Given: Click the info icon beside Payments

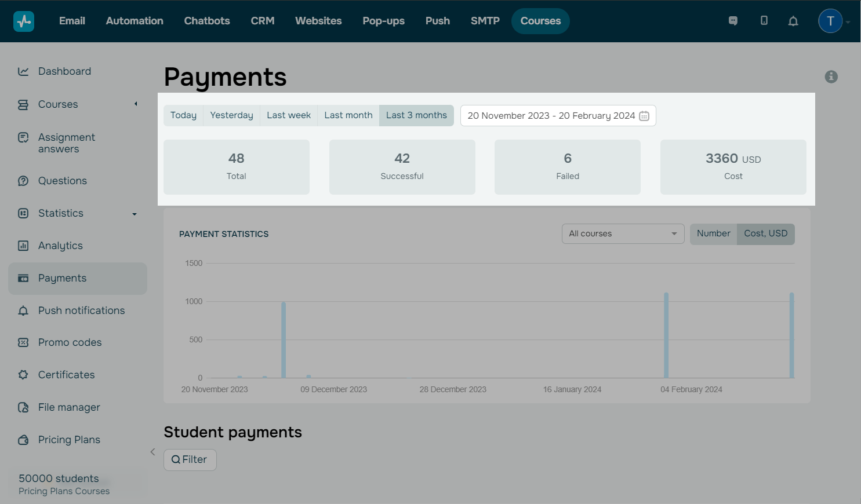Looking at the screenshot, I should click(831, 76).
